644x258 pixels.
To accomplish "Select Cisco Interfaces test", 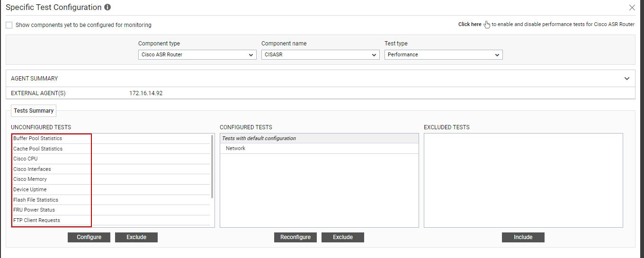I will point(111,169).
